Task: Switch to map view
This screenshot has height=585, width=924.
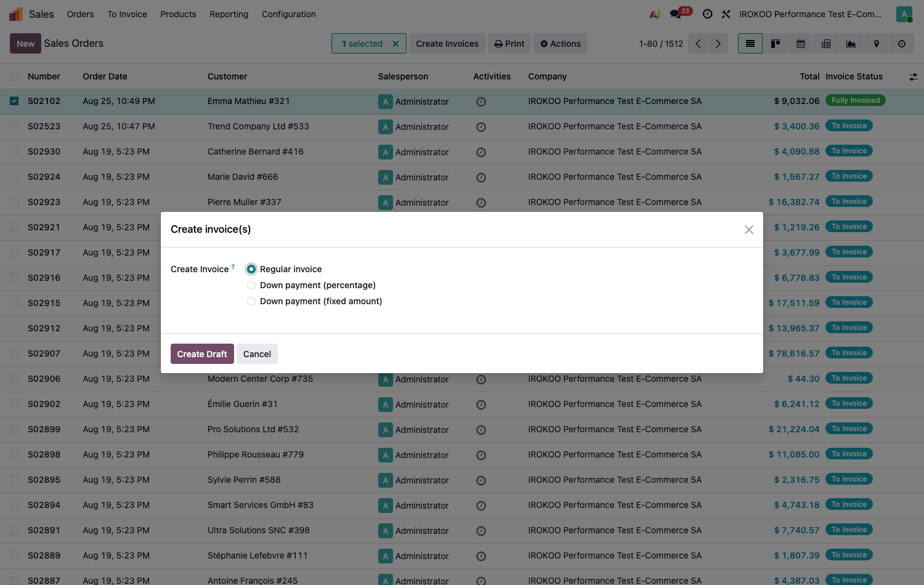Action: pos(877,44)
